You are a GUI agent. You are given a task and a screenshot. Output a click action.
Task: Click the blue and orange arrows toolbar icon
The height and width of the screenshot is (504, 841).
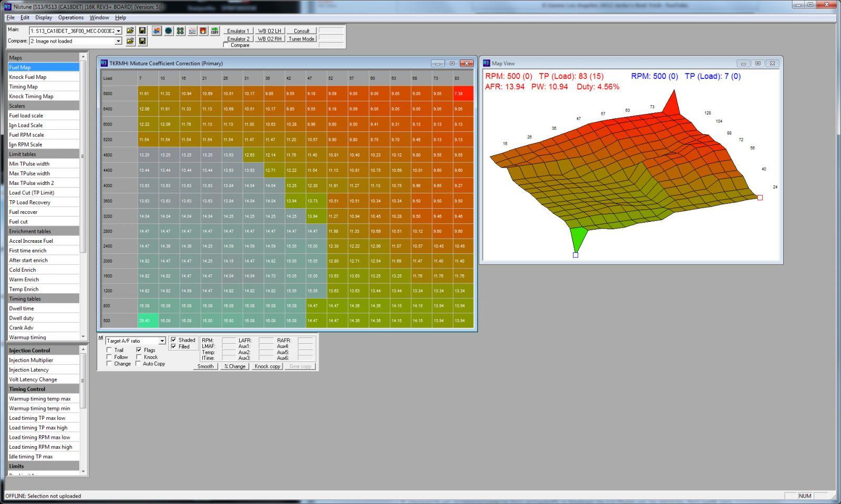click(157, 31)
